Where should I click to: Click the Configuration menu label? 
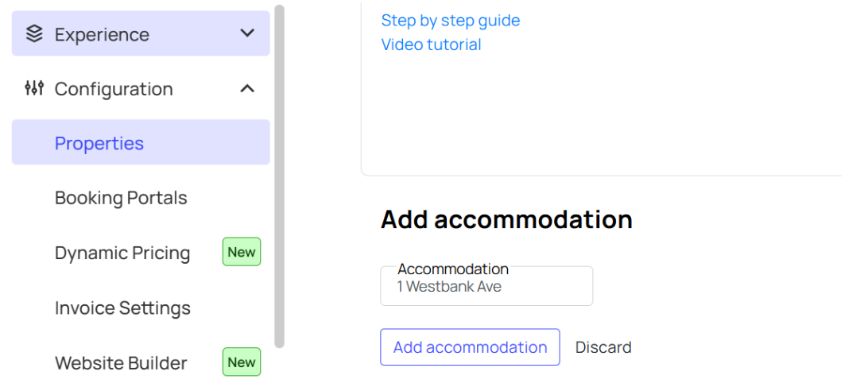[114, 88]
